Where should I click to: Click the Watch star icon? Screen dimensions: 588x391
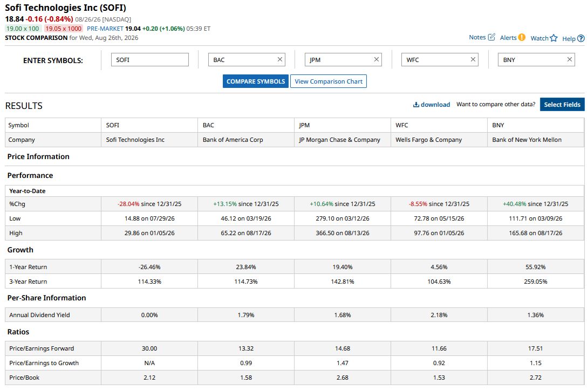(x=553, y=38)
